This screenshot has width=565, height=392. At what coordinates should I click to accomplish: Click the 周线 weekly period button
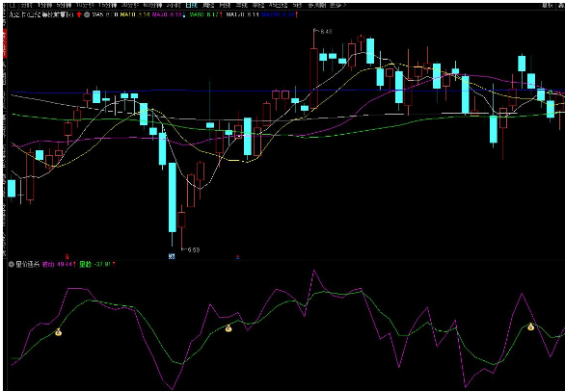click(x=208, y=6)
